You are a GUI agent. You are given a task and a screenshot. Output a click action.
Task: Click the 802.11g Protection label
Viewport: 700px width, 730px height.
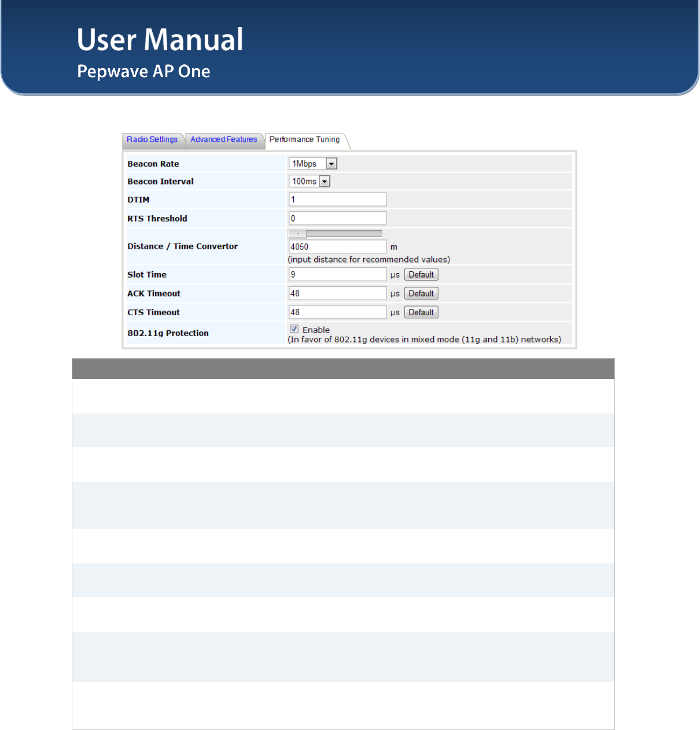(168, 333)
